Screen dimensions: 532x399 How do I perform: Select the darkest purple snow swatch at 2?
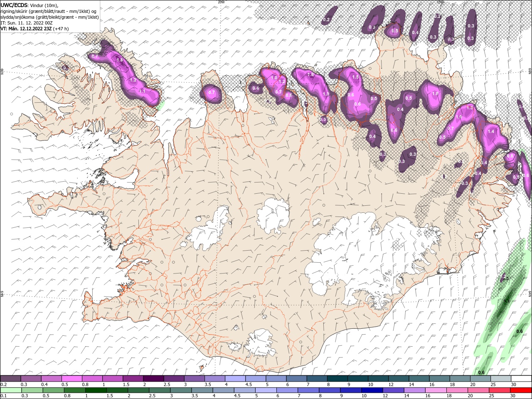(x=153, y=378)
